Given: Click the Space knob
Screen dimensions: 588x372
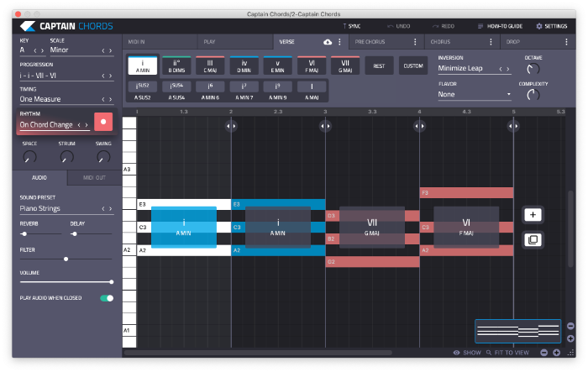Looking at the screenshot, I should pyautogui.click(x=29, y=157).
